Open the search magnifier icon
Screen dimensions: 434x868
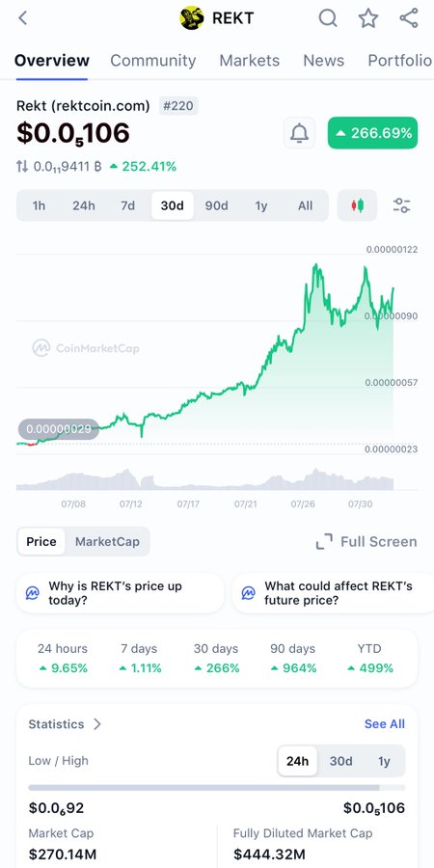(328, 18)
